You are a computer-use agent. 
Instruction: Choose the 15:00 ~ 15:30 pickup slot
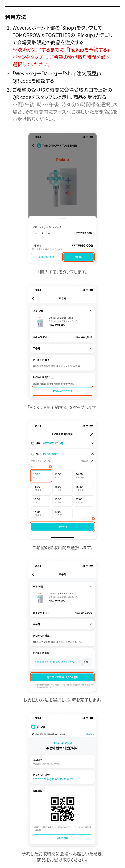pos(62,488)
